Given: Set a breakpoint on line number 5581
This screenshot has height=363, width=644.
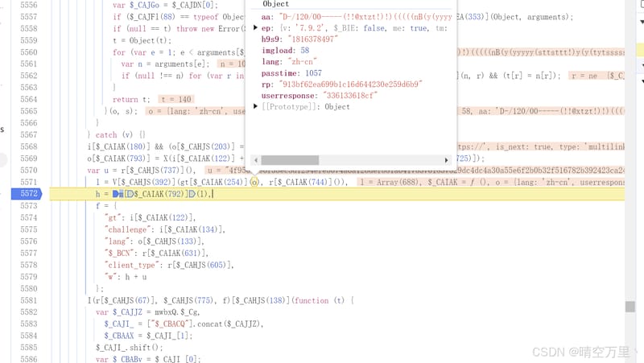Looking at the screenshot, I should pos(29,300).
